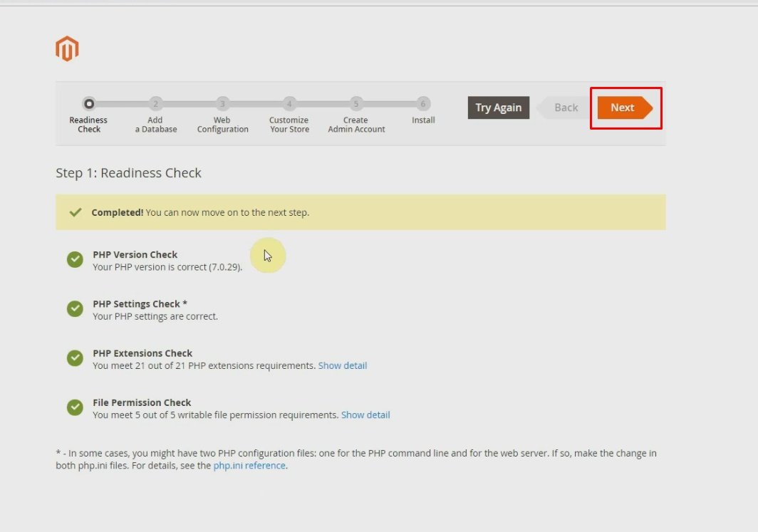This screenshot has width=758, height=532.
Task: Select the Readiness Check step circle
Action: point(89,103)
